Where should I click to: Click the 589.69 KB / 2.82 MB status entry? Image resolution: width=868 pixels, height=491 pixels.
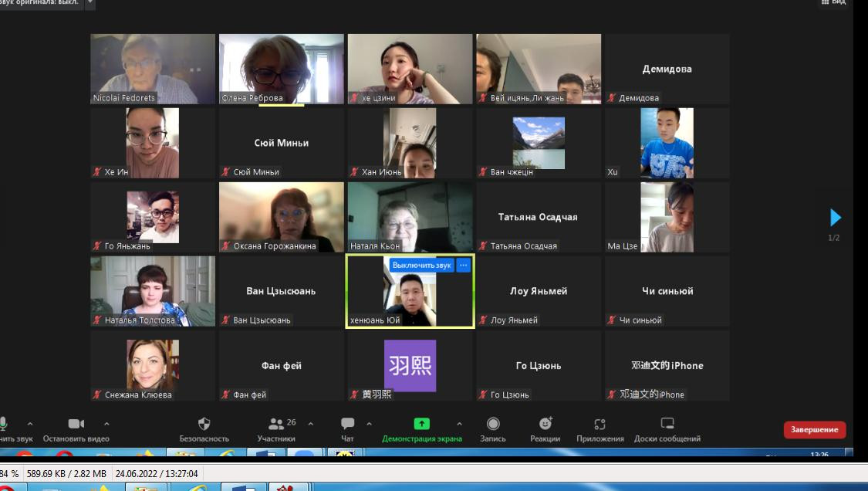click(x=66, y=474)
